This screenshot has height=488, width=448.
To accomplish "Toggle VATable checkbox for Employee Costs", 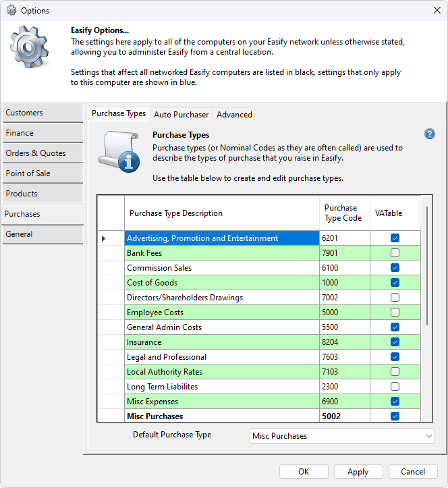I will (x=395, y=313).
